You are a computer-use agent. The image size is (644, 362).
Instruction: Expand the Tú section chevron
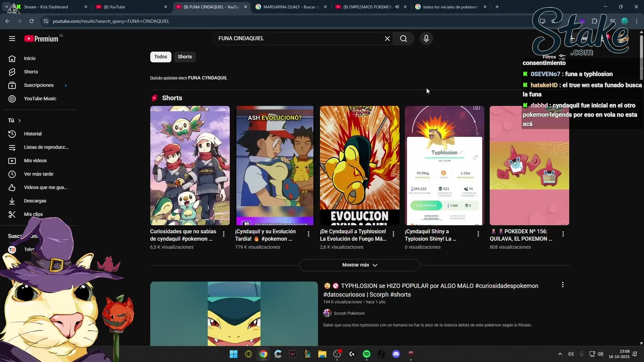(x=20, y=121)
